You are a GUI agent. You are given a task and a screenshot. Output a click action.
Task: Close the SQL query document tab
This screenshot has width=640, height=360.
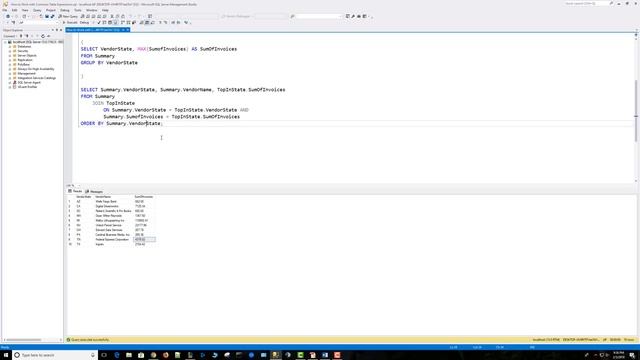point(128,30)
